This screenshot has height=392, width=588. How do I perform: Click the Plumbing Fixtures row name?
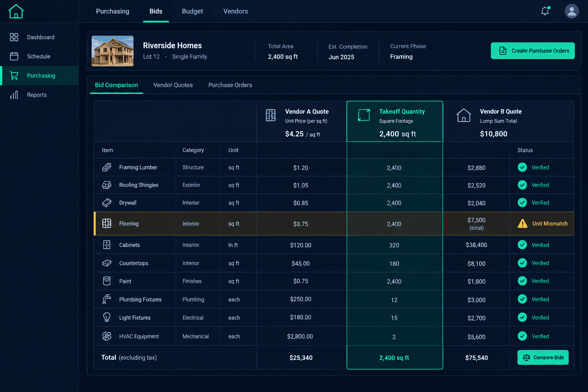pyautogui.click(x=140, y=299)
